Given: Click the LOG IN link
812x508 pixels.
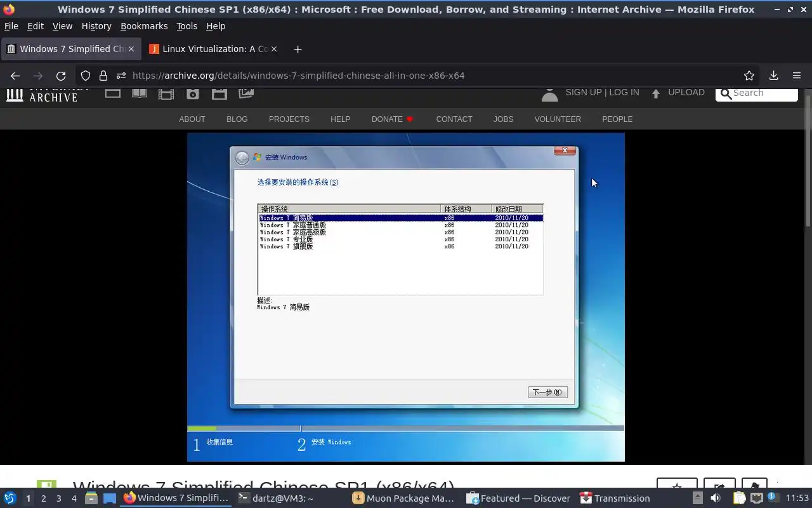Looking at the screenshot, I should [624, 92].
